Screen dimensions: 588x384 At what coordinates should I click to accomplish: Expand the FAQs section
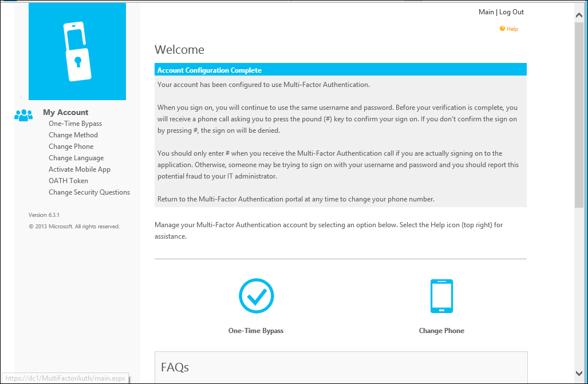coord(175,367)
